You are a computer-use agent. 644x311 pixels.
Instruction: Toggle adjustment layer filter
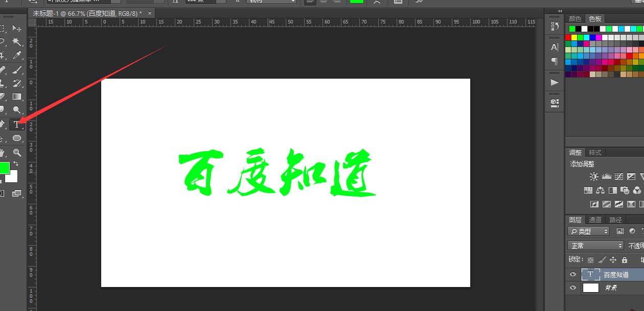pos(632,231)
